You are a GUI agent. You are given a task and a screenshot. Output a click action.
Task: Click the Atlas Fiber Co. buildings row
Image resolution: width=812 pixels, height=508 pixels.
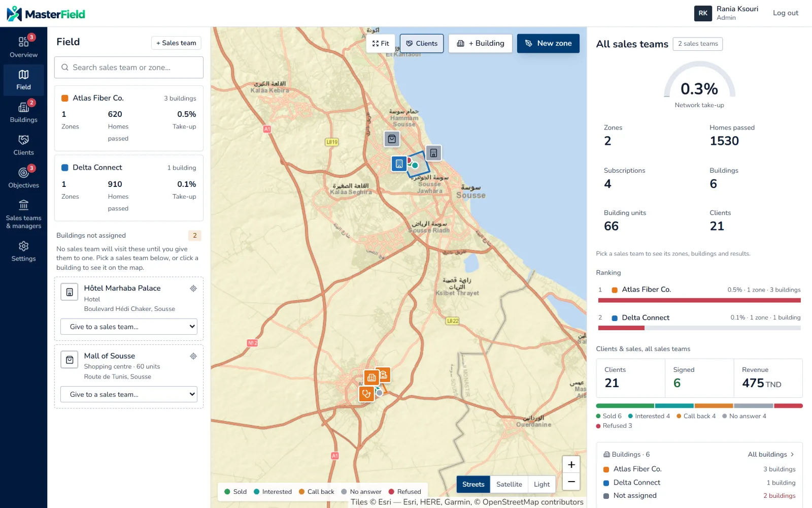point(699,469)
